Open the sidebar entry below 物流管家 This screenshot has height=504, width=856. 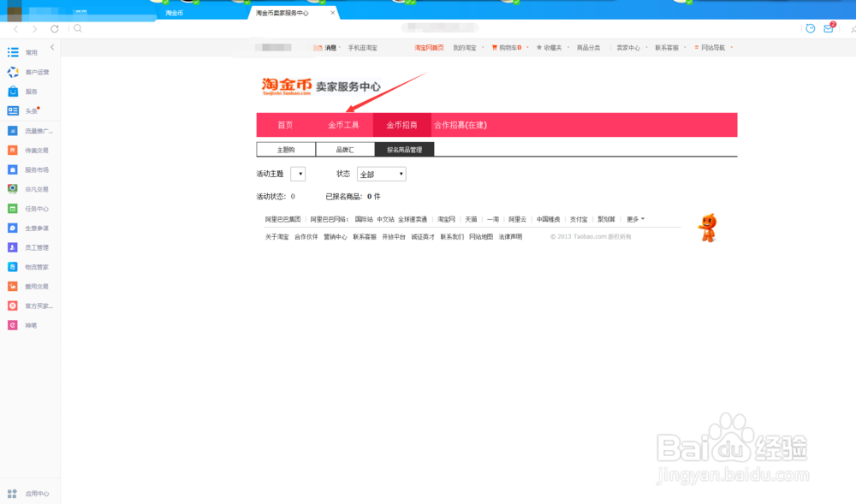click(28, 286)
